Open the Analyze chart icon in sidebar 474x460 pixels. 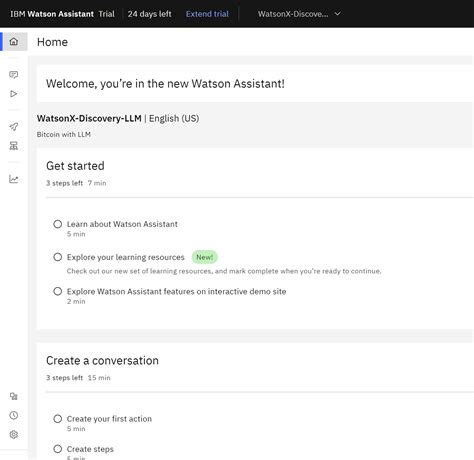click(x=14, y=179)
